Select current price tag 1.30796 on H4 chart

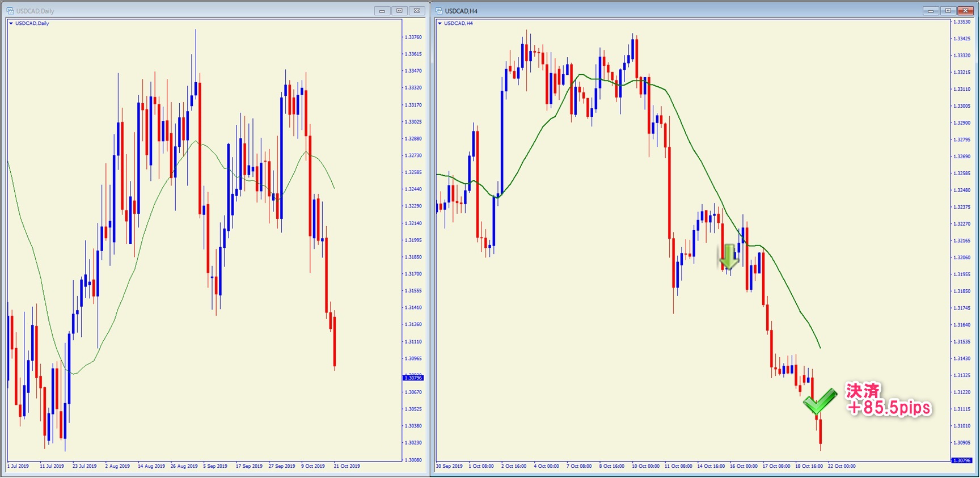coord(961,460)
